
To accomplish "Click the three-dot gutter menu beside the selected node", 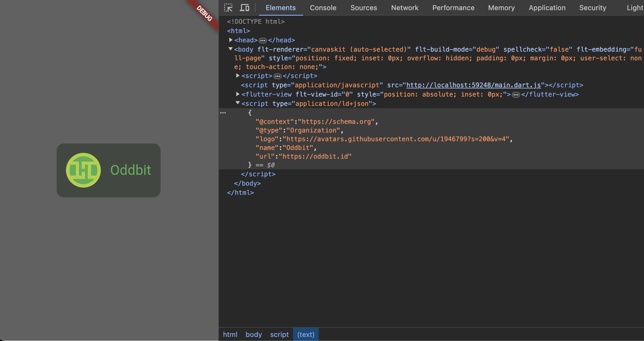I will click(223, 113).
